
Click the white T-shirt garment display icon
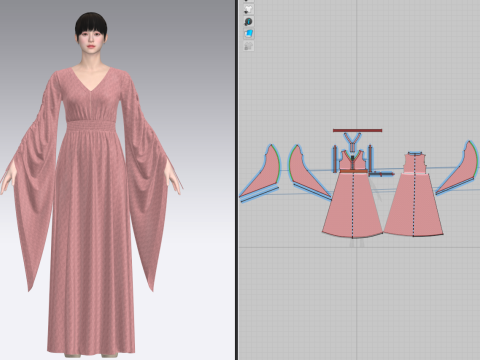click(x=248, y=9)
